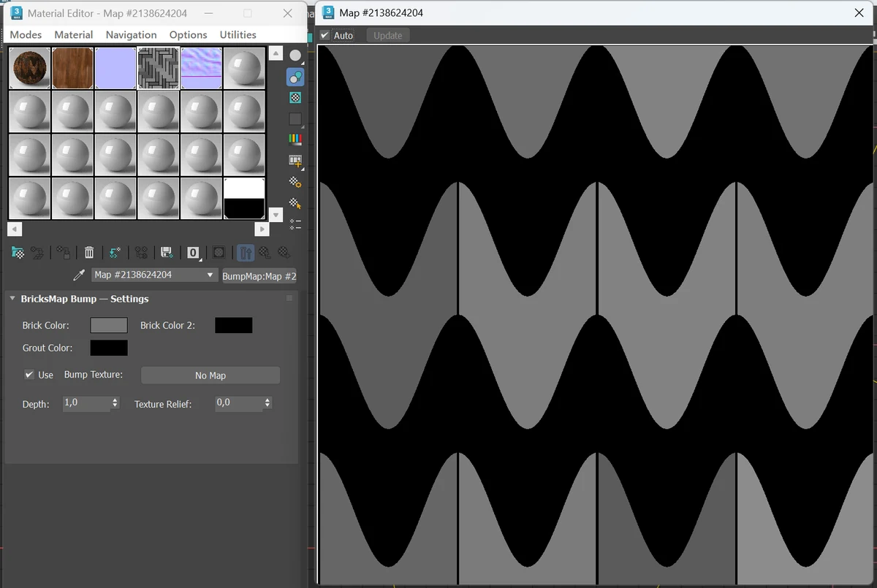The height and width of the screenshot is (588, 877).
Task: Select the wood sphere sample slot
Action: coord(30,69)
